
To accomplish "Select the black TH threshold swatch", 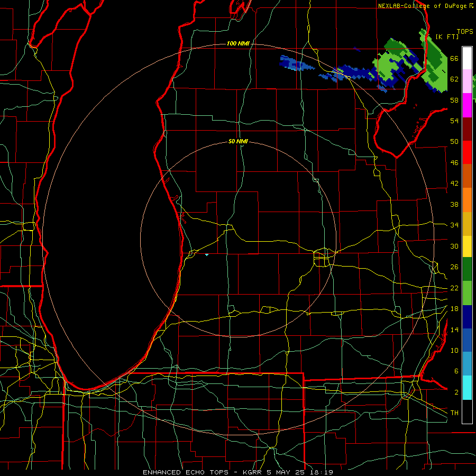I will [x=467, y=411].
